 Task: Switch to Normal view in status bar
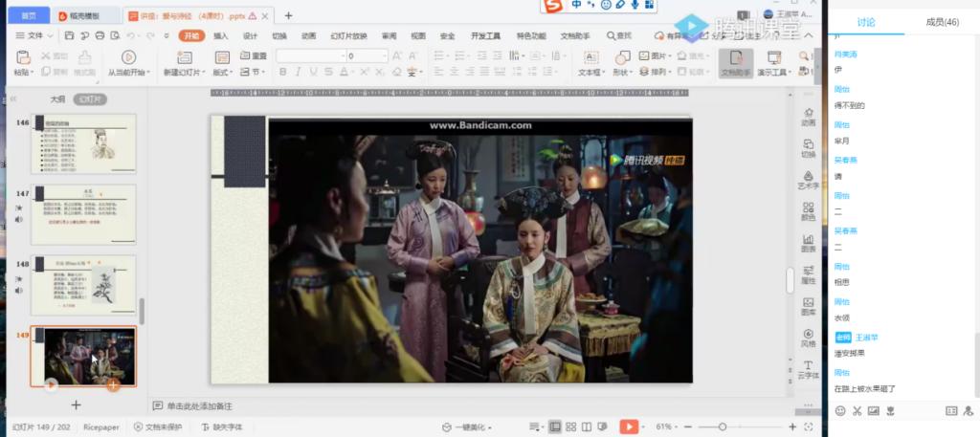coord(554,427)
